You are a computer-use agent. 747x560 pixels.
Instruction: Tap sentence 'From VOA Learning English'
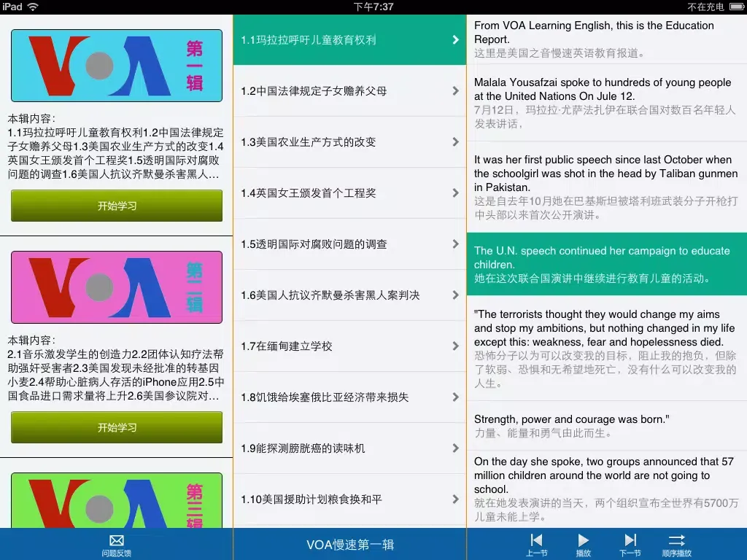(x=606, y=39)
